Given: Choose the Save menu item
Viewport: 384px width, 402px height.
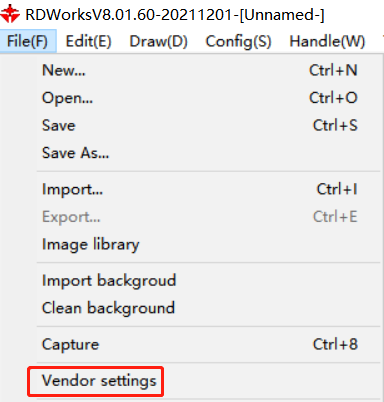Looking at the screenshot, I should 208,126.
